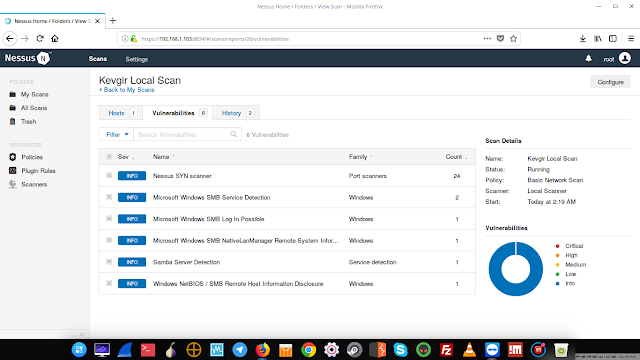Open Firefox downloads panel

[582, 38]
